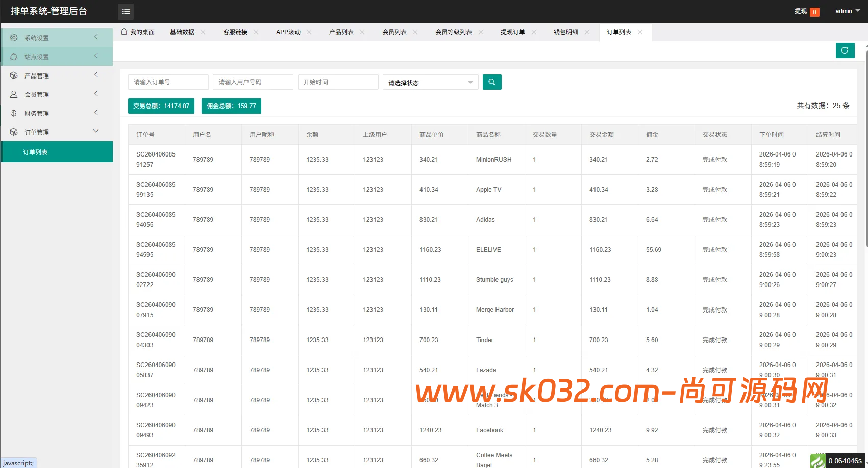Click the 会员管理 person icon
868x468 pixels.
click(14, 94)
